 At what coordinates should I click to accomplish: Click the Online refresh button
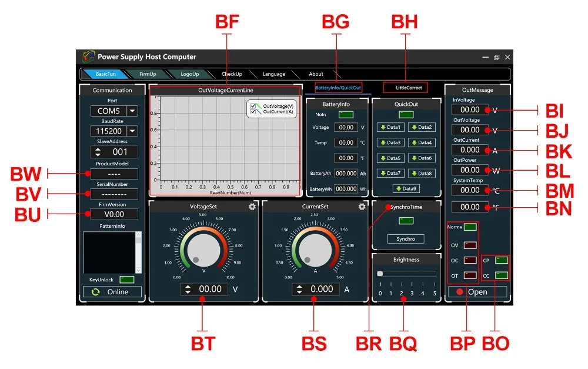pos(112,292)
